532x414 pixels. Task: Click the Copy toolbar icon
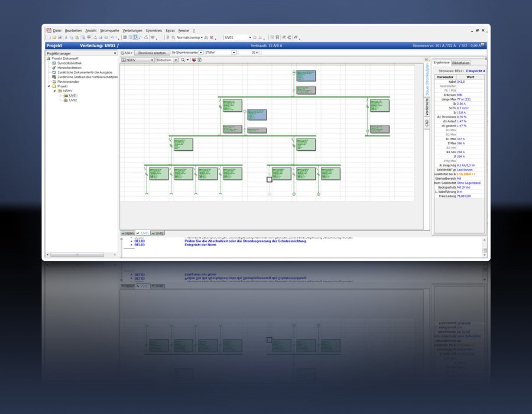[72, 38]
